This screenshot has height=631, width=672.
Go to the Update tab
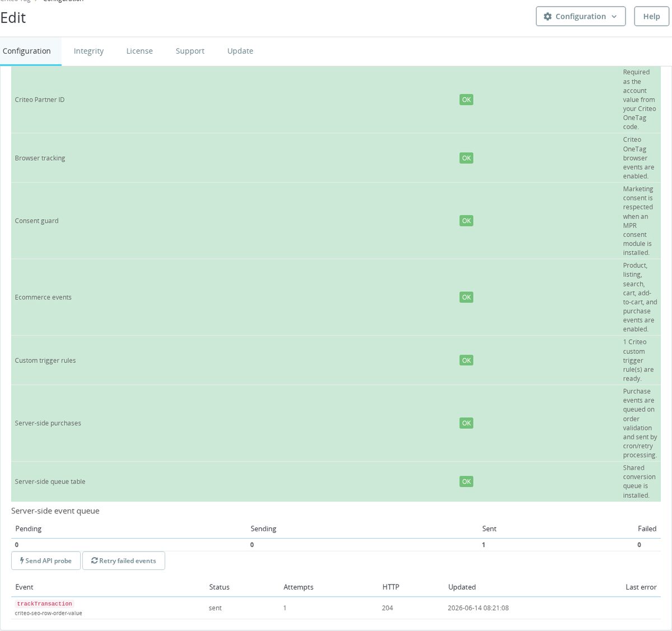[x=240, y=51]
